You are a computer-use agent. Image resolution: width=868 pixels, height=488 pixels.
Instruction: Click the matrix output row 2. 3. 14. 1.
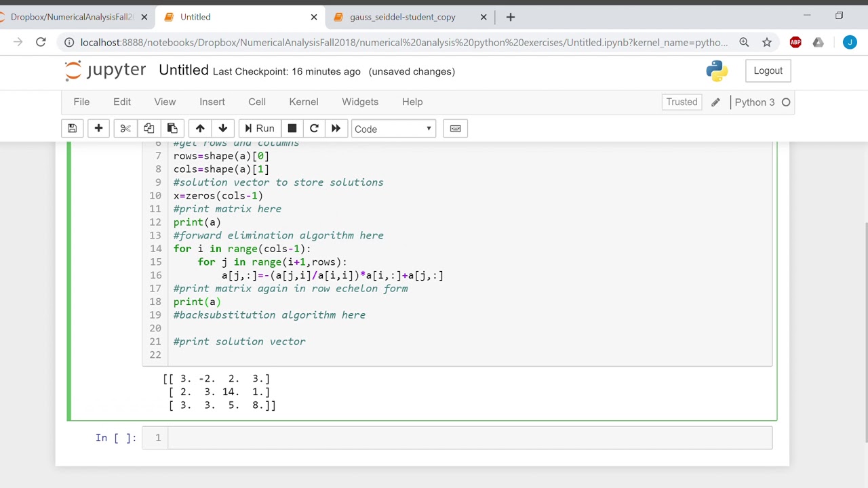[219, 392]
